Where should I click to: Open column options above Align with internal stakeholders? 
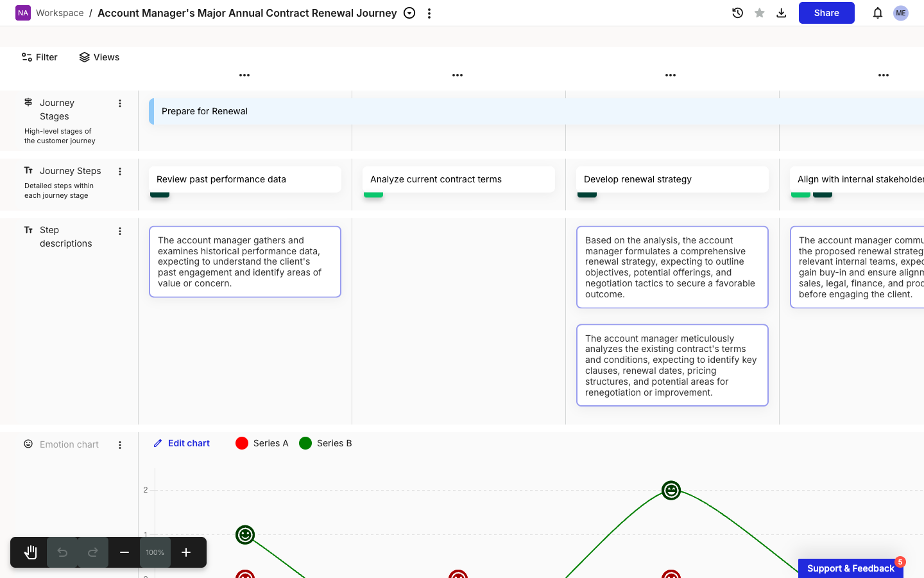[x=884, y=75]
